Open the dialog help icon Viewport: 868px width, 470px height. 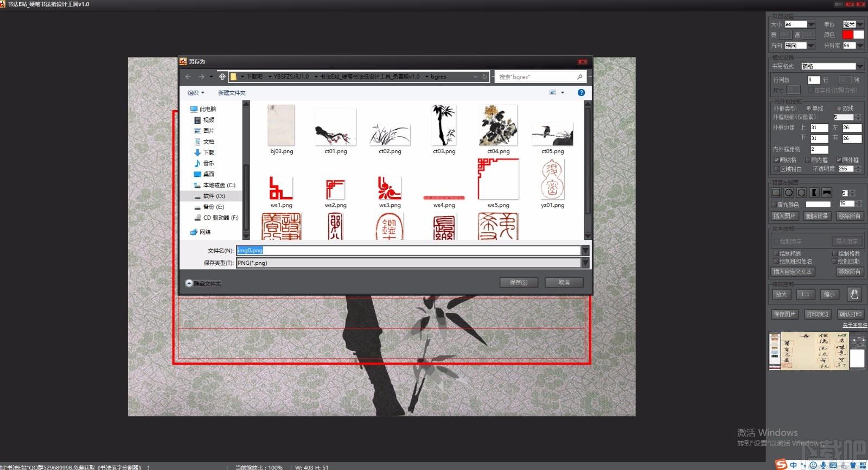[x=581, y=93]
